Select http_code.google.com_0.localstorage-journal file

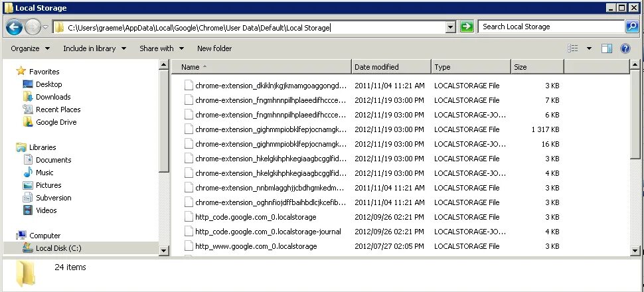click(x=268, y=232)
